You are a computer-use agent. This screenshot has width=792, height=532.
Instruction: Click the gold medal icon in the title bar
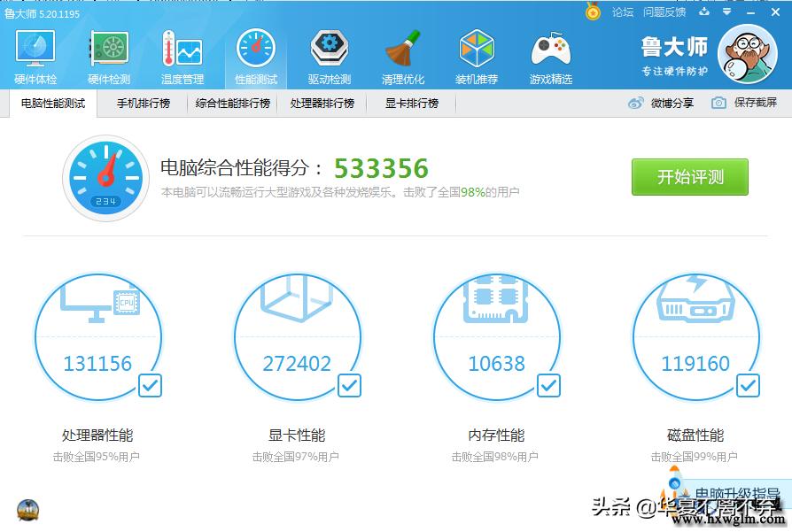(593, 12)
